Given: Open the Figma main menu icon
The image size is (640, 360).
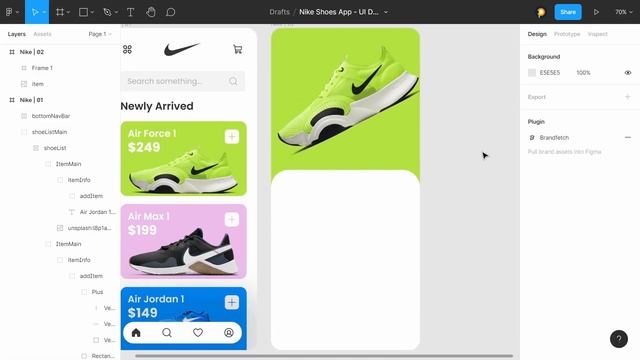Looking at the screenshot, I should pos(9,12).
